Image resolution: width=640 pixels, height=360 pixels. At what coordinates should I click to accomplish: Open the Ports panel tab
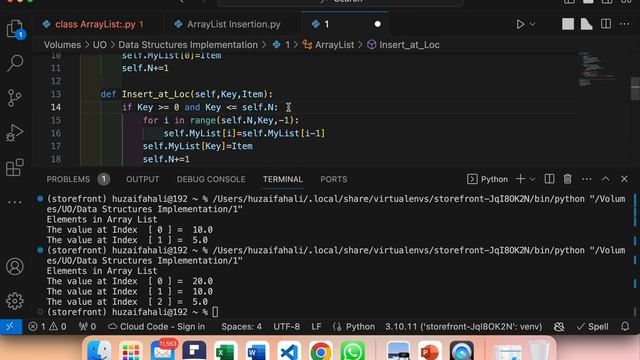334,180
